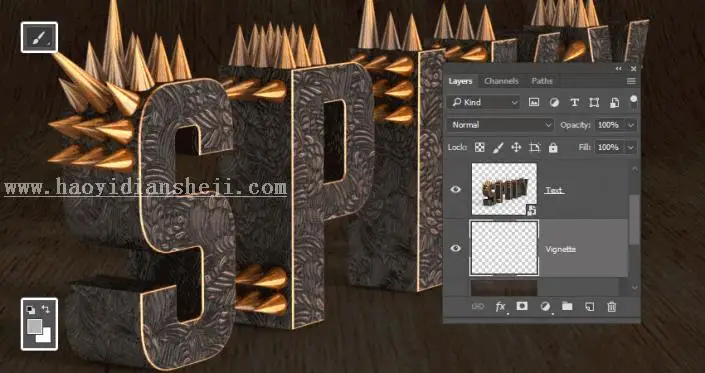Prevent auto-nesting into artboards lock
The width and height of the screenshot is (705, 373).
535,147
